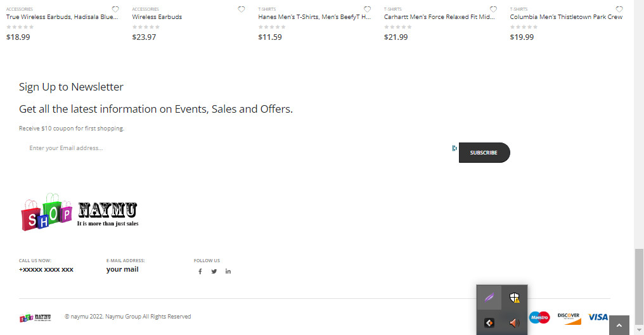Open the LinkedIn follow icon
This screenshot has width=644, height=335.
[228, 272]
